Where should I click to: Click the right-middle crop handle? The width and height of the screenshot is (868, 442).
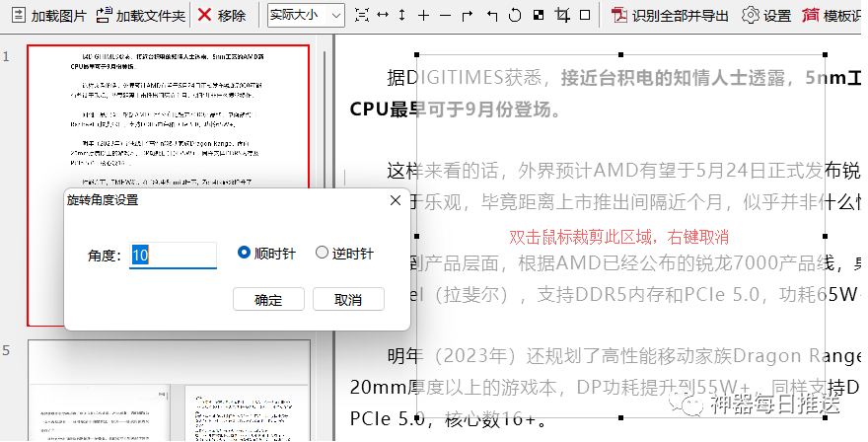825,236
